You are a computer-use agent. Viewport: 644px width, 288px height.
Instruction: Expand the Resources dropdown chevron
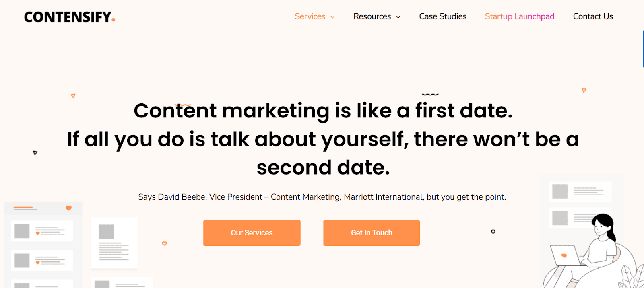pos(398,17)
